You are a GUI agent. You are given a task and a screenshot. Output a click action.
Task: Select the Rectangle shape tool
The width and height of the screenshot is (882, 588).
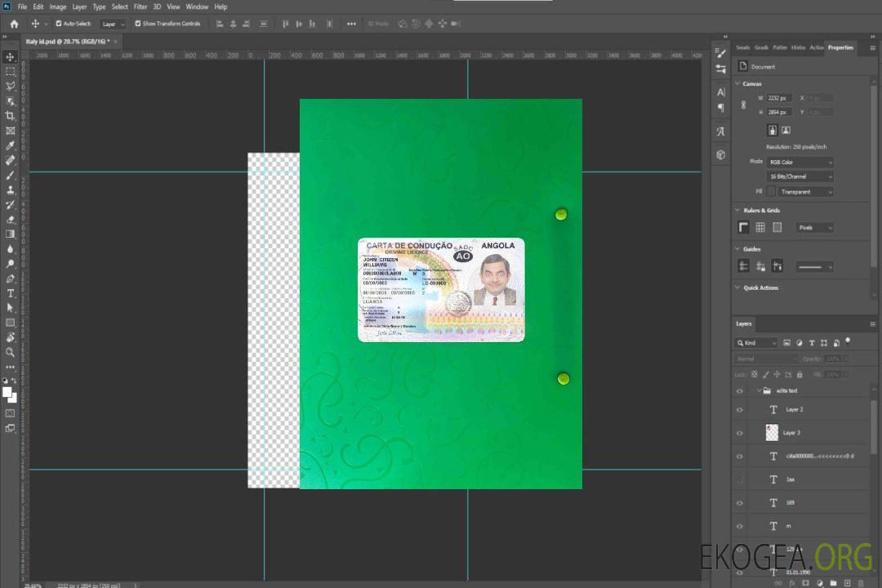10,323
